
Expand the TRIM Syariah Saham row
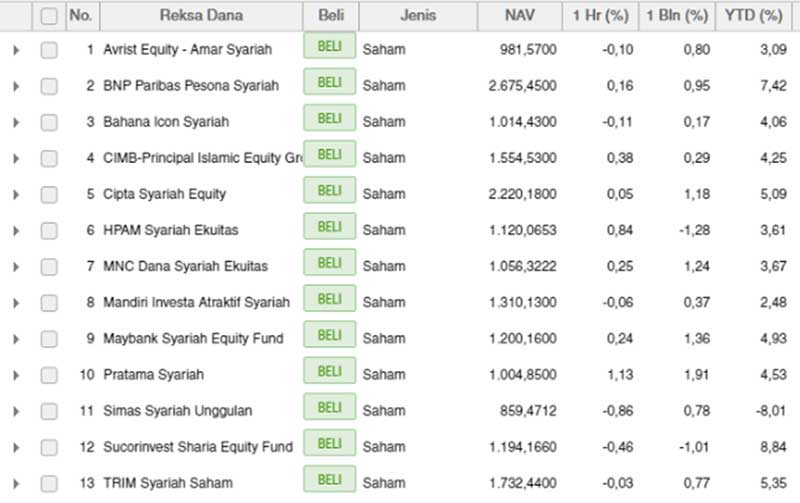(x=16, y=484)
